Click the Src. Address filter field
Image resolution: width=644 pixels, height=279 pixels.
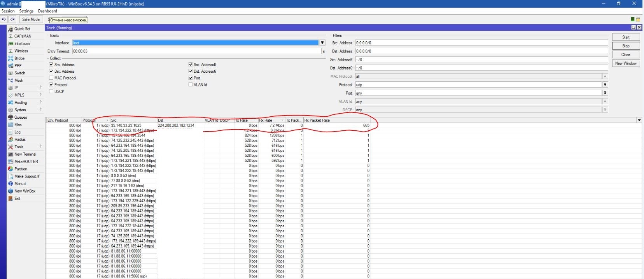click(x=481, y=43)
